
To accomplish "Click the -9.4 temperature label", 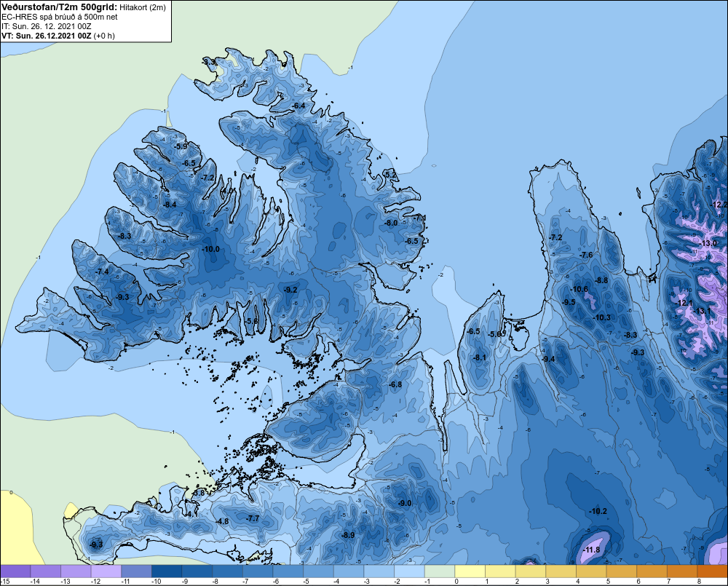I will pos(548,359).
